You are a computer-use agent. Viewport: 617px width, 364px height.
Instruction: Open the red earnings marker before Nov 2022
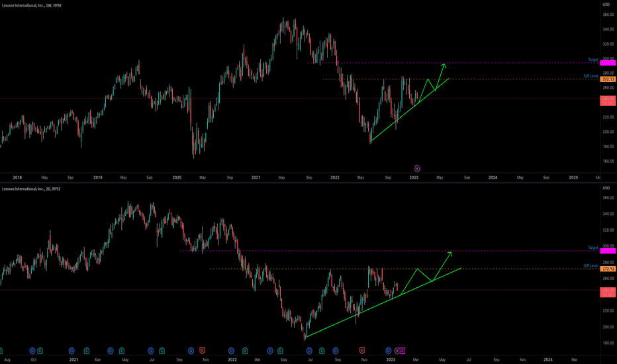(362, 351)
